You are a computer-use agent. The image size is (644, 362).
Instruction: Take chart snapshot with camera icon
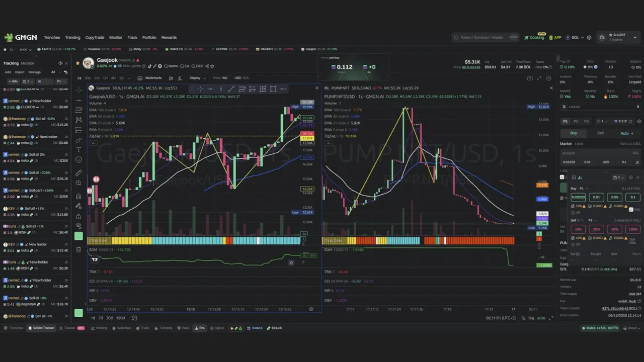[530, 78]
